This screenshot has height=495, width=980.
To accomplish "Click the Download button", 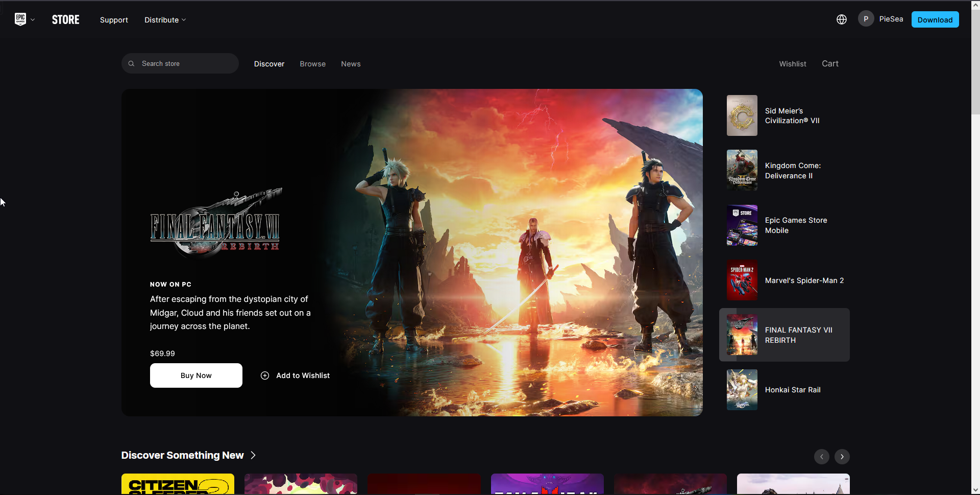I will pos(935,19).
